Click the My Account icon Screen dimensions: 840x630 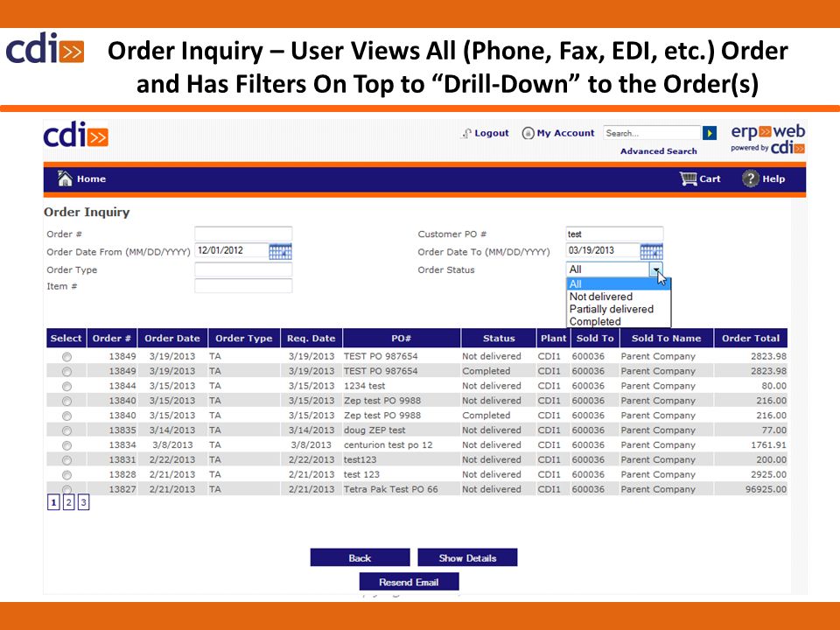coord(528,133)
